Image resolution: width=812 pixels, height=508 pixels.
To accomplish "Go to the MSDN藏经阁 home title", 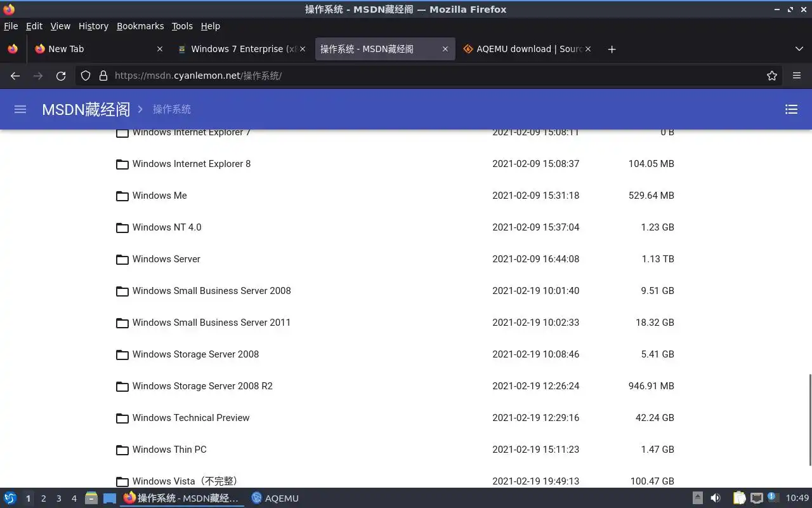I will pyautogui.click(x=86, y=109).
